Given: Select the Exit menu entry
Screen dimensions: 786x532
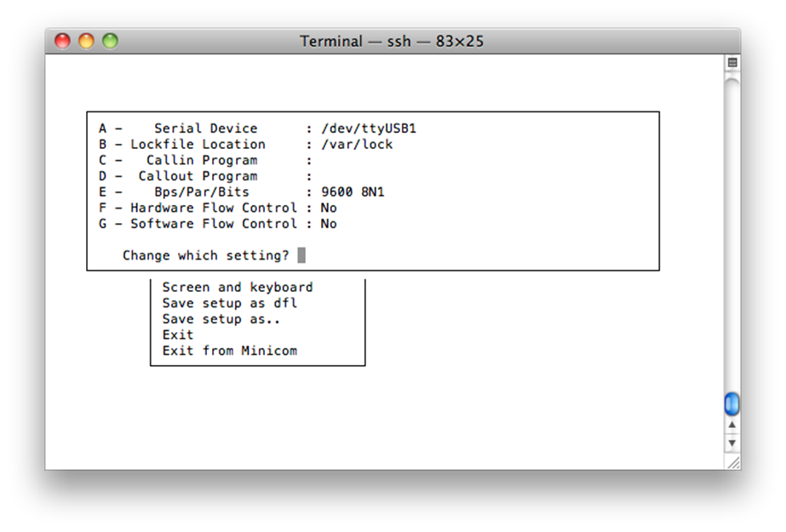Looking at the screenshot, I should click(x=178, y=335).
